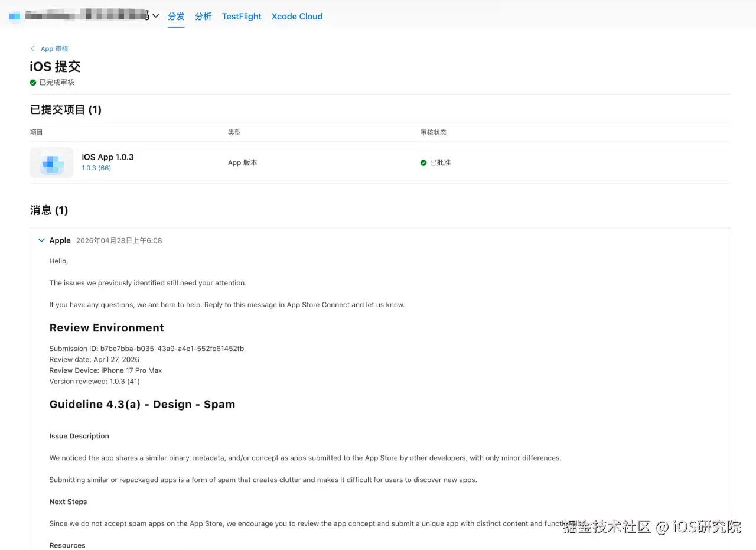Open the blurred app icon in header
This screenshot has width=756, height=550.
[x=14, y=17]
